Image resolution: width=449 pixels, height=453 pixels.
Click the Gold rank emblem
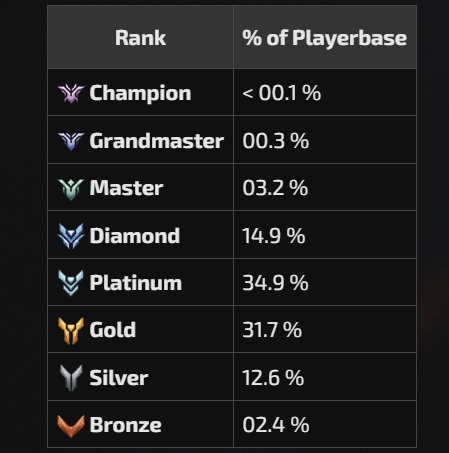pyautogui.click(x=71, y=330)
